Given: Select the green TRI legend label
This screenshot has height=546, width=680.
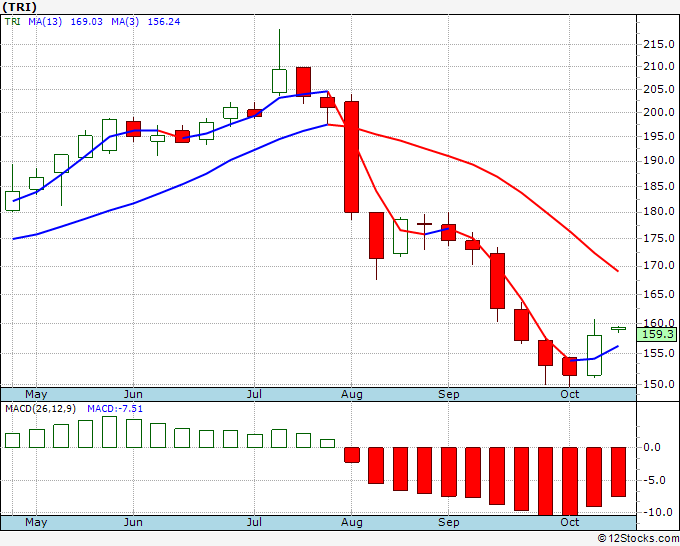Looking at the screenshot, I should 12,22.
